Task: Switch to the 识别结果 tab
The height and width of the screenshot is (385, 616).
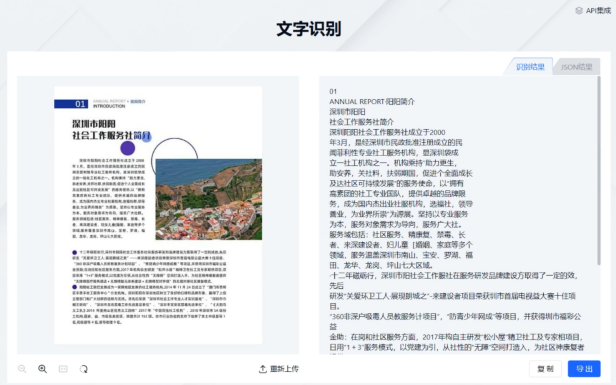Action: click(530, 67)
